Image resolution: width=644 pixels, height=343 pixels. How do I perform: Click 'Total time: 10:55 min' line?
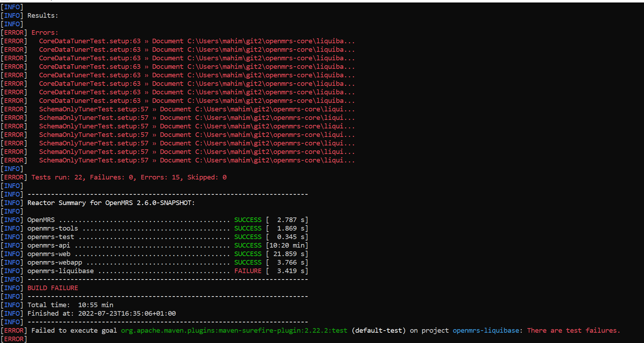point(70,305)
